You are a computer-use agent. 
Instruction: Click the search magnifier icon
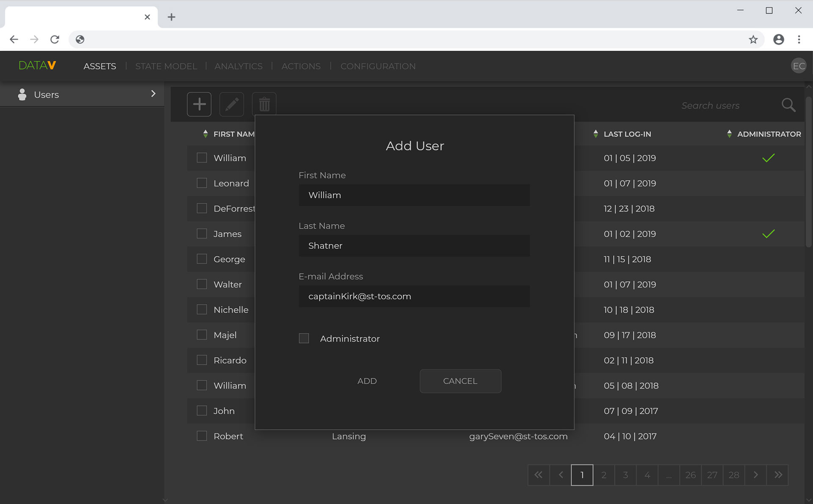(788, 105)
